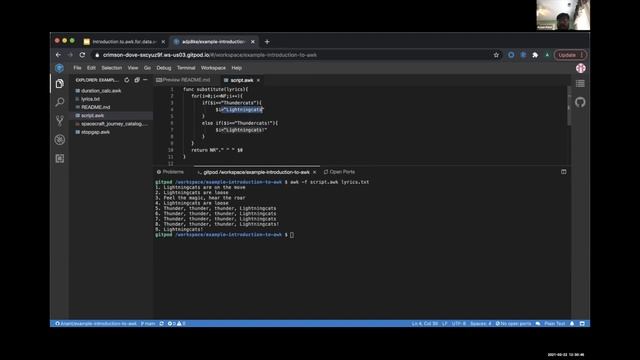Open the Extensions view in the activity bar

(60, 158)
